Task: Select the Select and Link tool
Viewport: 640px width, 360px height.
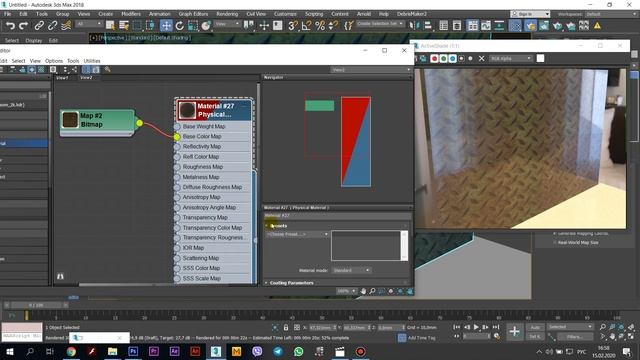Action: tap(39, 26)
